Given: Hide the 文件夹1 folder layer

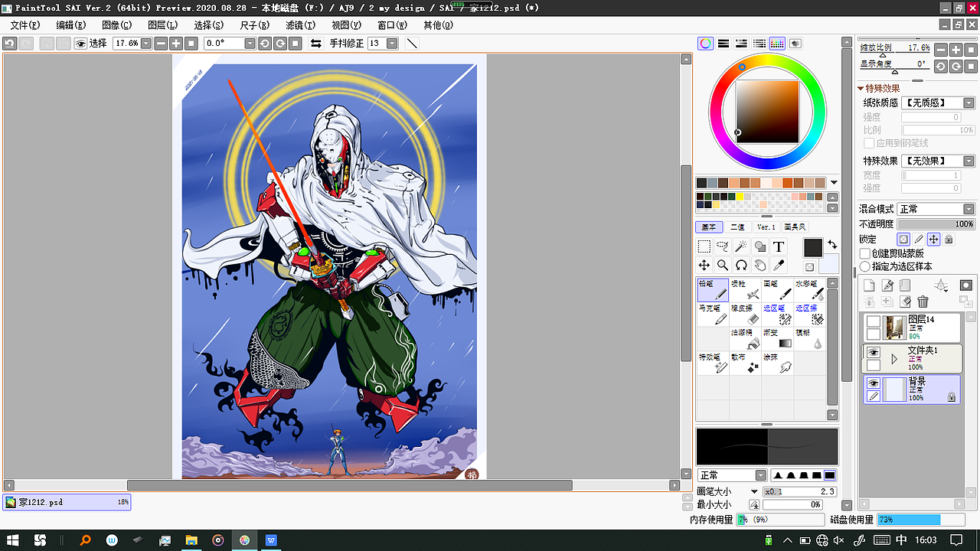Looking at the screenshot, I should [x=874, y=353].
